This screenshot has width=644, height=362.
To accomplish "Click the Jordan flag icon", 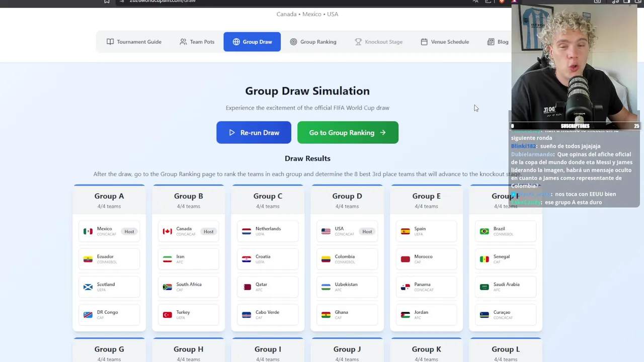I will [x=406, y=315].
